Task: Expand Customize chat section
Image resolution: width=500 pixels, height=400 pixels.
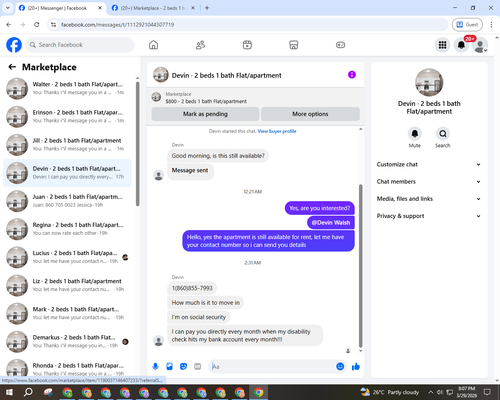Action: point(429,164)
